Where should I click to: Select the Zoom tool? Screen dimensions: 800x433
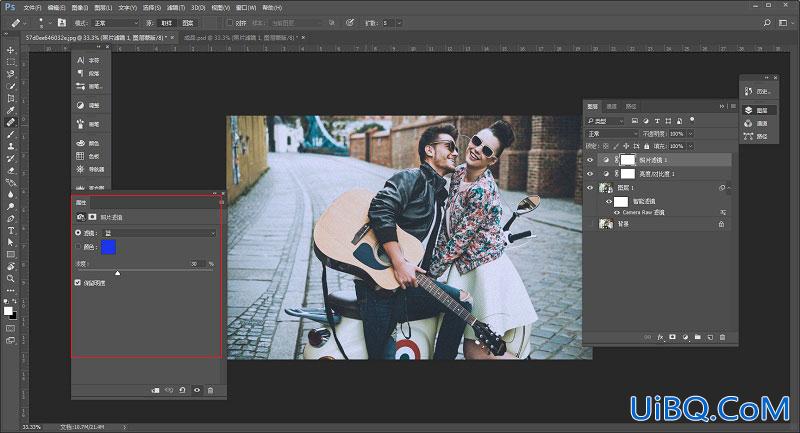coord(11,278)
